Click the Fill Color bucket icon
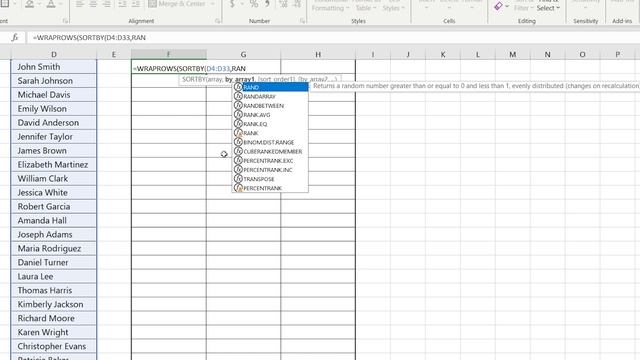 click(29, 4)
